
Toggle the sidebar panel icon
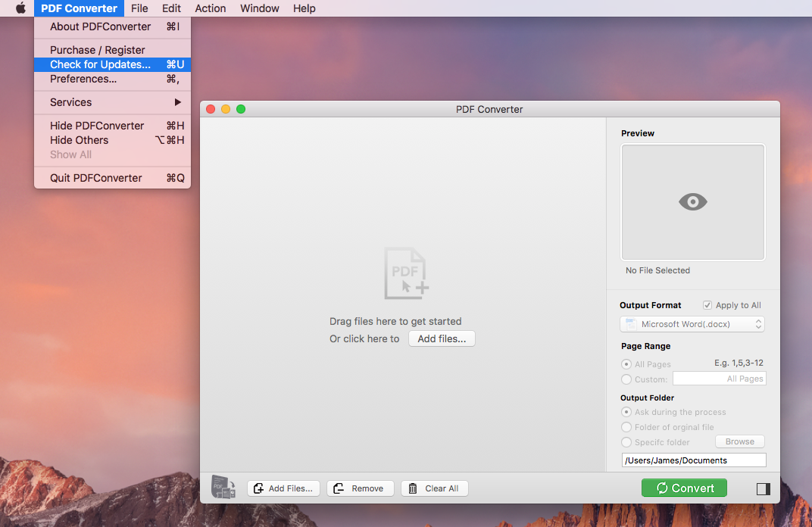tap(764, 488)
